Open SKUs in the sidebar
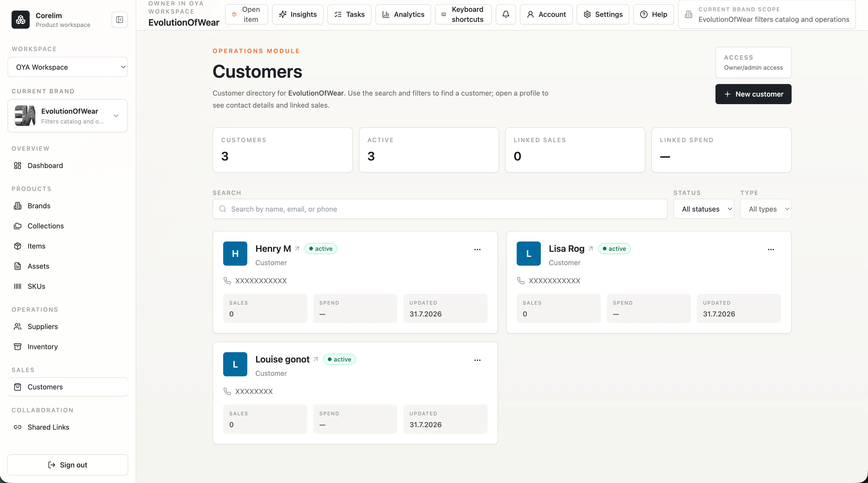Screen dimensions: 868x483 click(67, 286)
